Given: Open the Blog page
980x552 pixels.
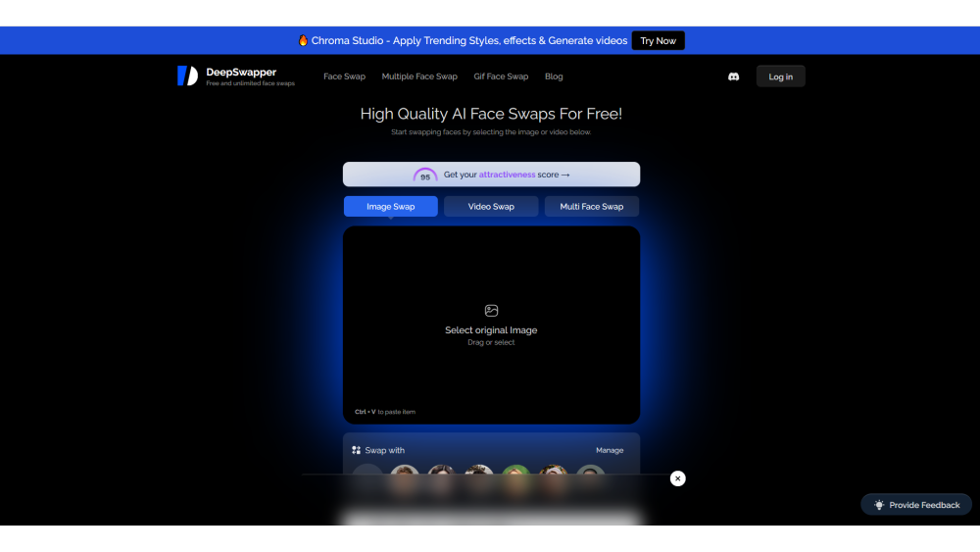Looking at the screenshot, I should click(554, 76).
